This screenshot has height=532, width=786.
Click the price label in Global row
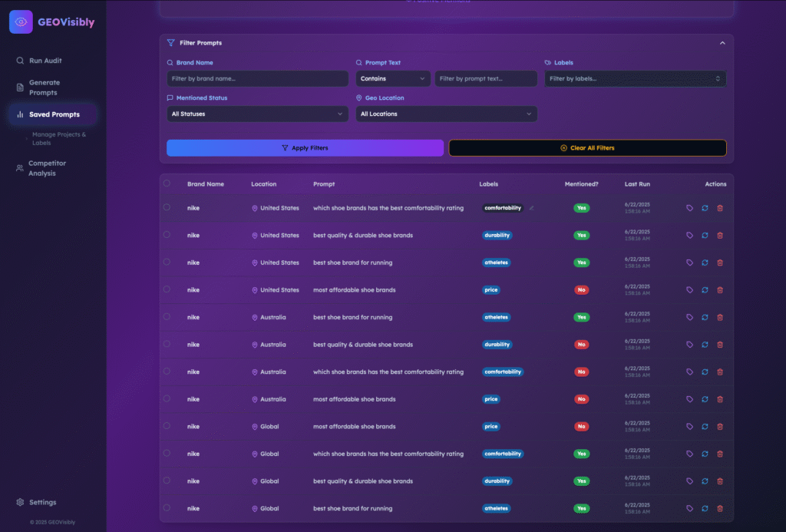[x=491, y=427]
